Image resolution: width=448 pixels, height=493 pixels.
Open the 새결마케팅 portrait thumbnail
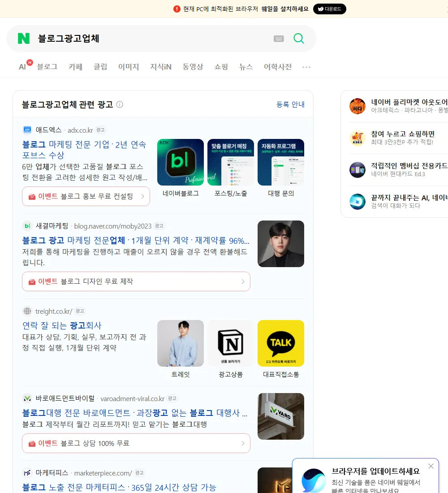click(281, 244)
